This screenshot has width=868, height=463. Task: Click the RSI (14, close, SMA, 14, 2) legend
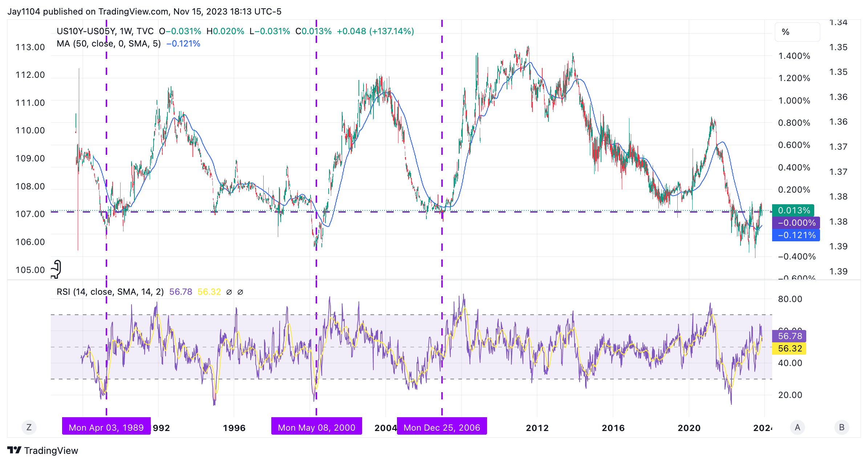click(110, 292)
